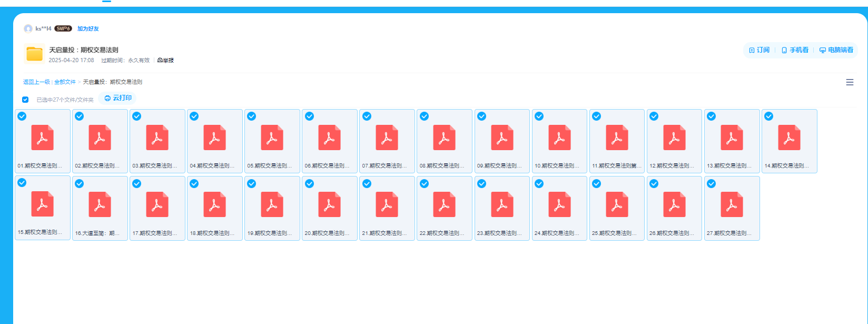Click the 举报 report link

pyautogui.click(x=165, y=61)
